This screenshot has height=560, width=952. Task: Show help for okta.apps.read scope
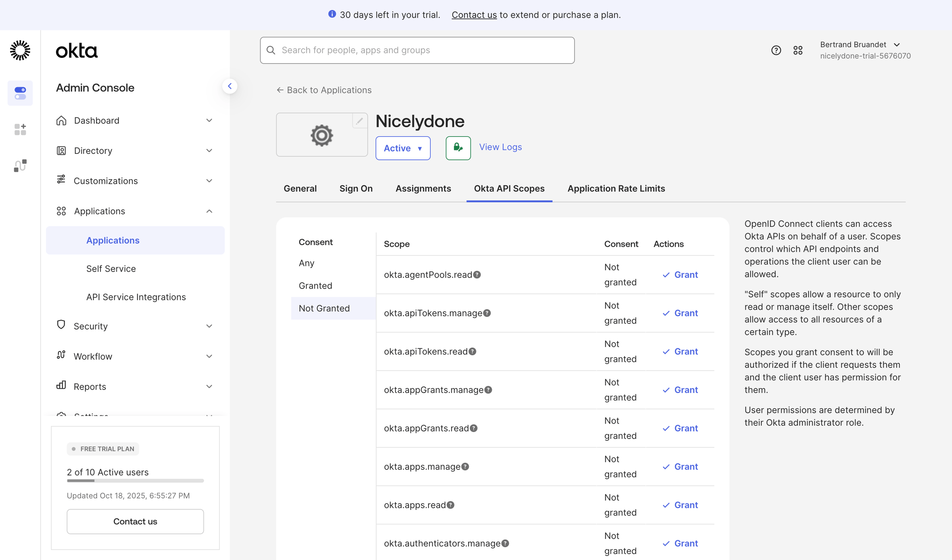(451, 505)
